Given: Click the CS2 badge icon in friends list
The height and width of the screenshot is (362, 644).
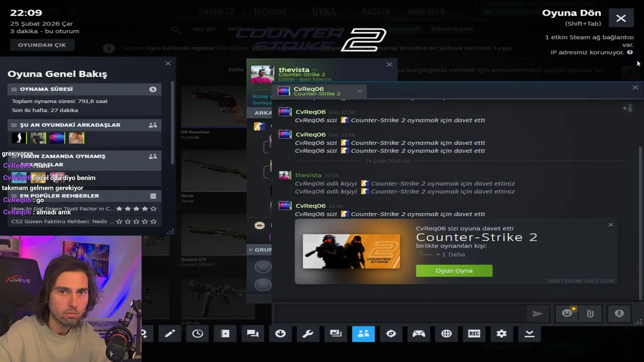Looking at the screenshot, I should 259,126.
